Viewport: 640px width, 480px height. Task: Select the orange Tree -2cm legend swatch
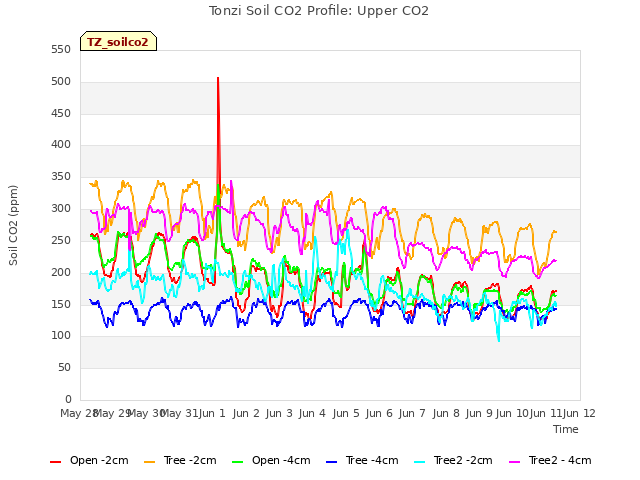click(149, 462)
